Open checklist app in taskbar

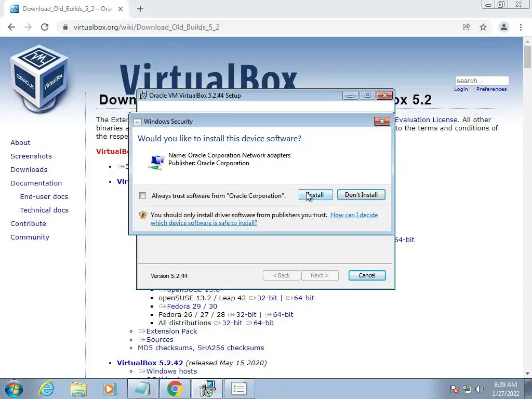[x=239, y=389]
